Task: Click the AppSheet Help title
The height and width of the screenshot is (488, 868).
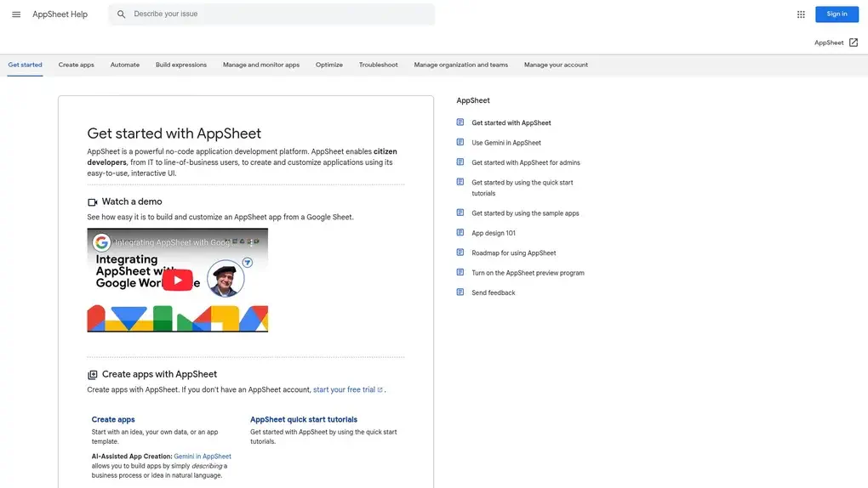Action: (x=60, y=14)
